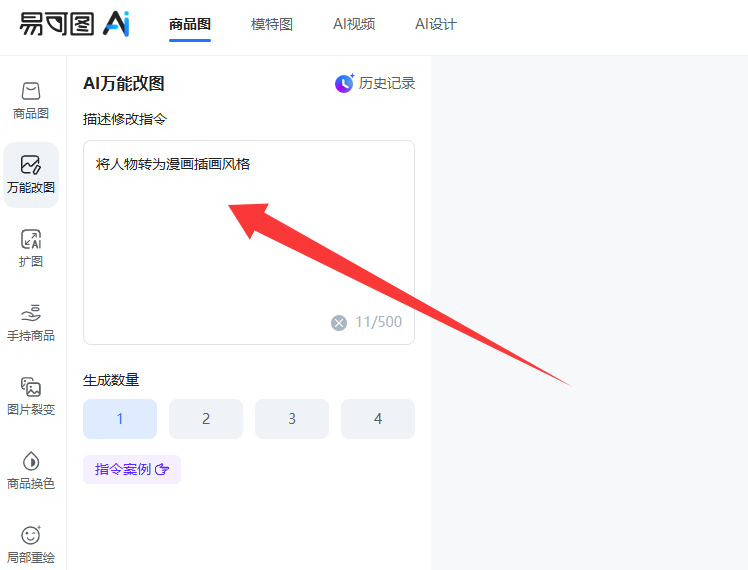This screenshot has height=570, width=748.
Task: Switch to the 商品图 top tab
Action: pos(190,24)
